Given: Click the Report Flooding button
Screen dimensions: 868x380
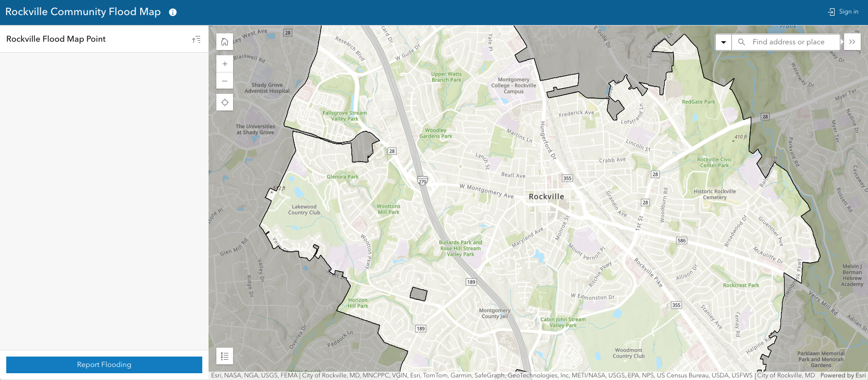Looking at the screenshot, I should coord(104,365).
